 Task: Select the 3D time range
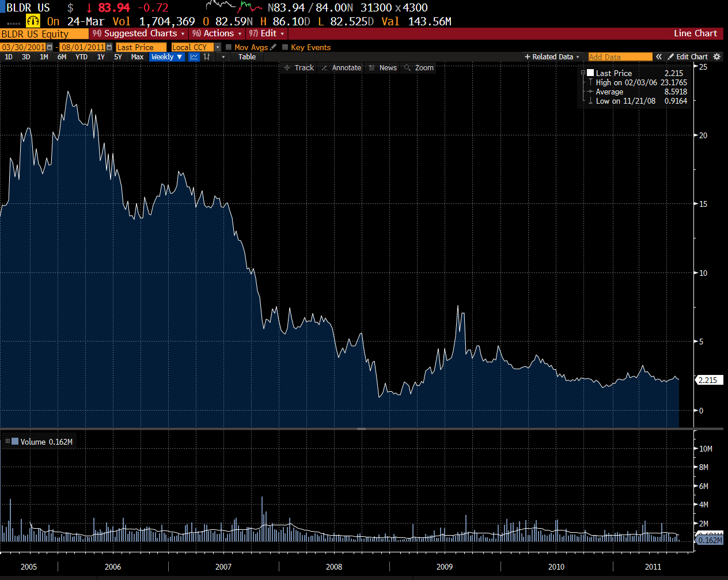26,56
